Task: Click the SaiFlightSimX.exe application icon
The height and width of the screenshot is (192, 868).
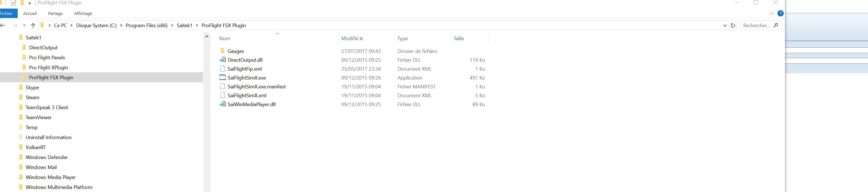Action: (222, 78)
